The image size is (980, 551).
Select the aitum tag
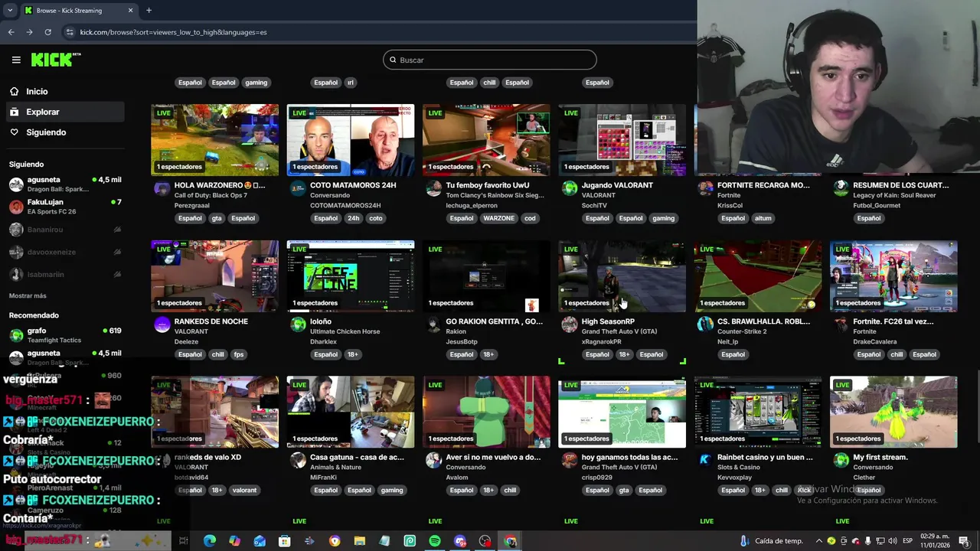pyautogui.click(x=763, y=218)
